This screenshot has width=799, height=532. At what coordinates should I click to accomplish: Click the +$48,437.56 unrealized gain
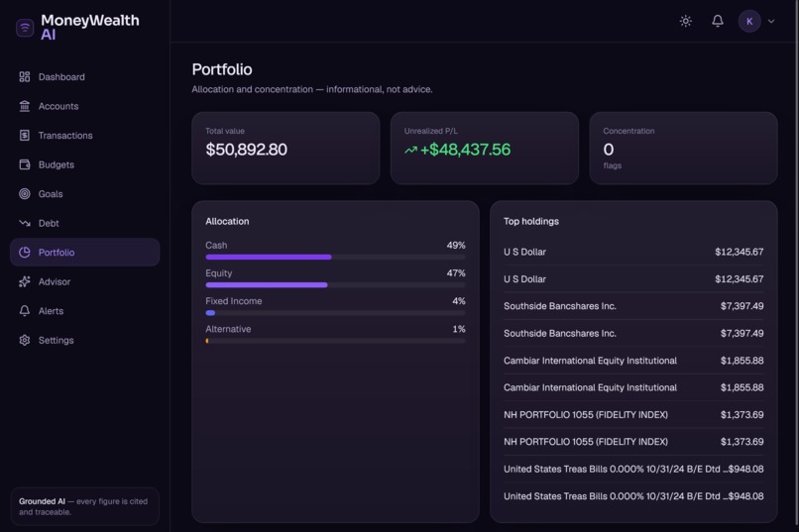(x=465, y=150)
